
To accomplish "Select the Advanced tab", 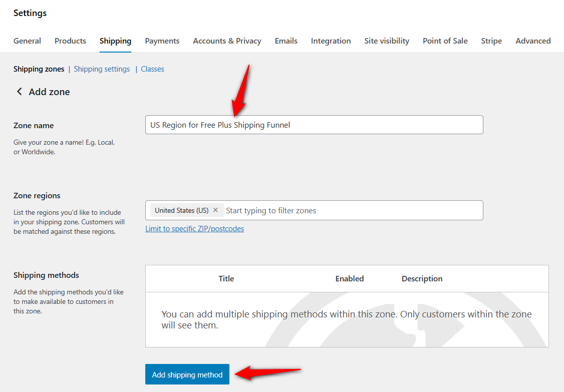I will coord(533,41).
